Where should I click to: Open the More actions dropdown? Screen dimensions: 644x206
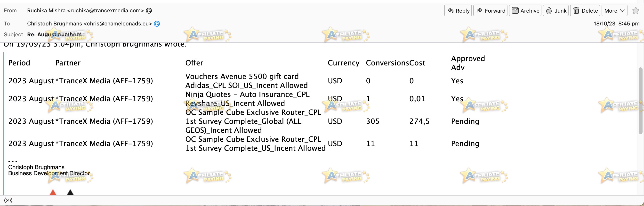pos(614,10)
